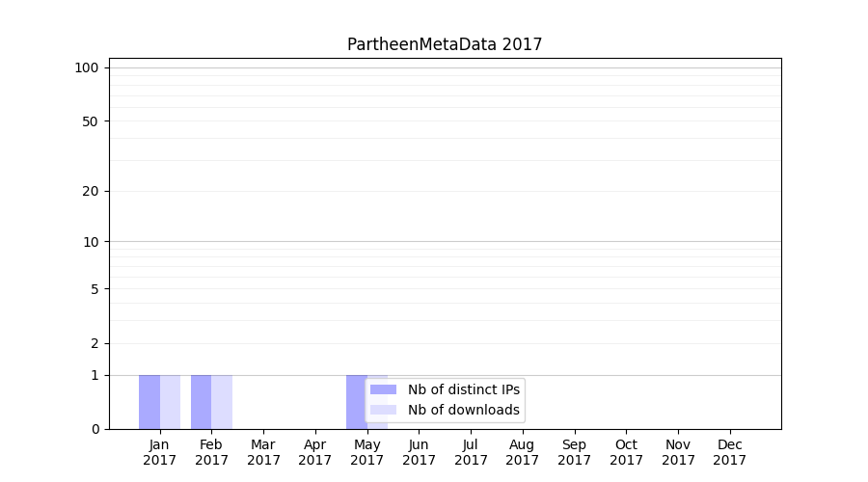868x482 pixels.
Task: Select the dark blue January distinct IPs bar
Action: point(149,402)
